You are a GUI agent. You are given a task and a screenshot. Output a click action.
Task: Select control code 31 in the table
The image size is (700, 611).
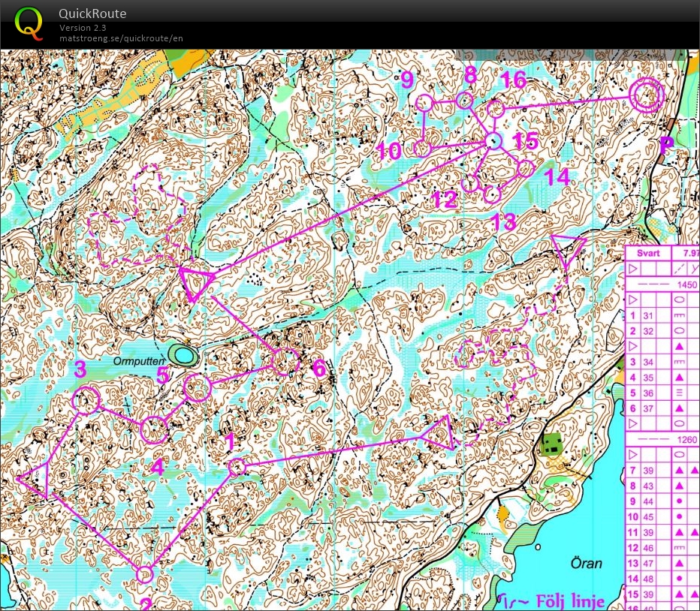pyautogui.click(x=647, y=315)
